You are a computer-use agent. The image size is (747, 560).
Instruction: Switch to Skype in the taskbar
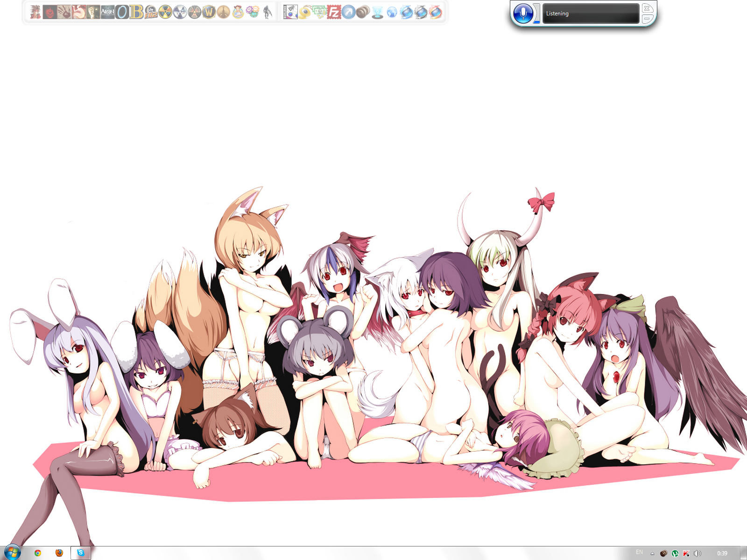point(81,553)
